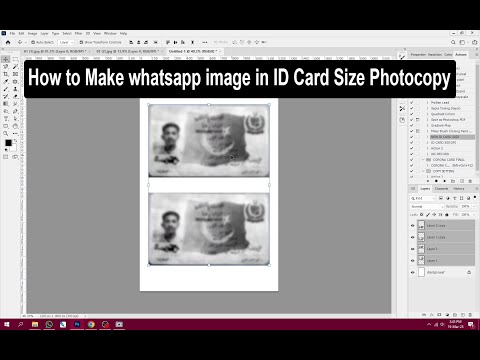The height and width of the screenshot is (360, 480).
Task: Select the Rectangle shape tool
Action: point(6,126)
